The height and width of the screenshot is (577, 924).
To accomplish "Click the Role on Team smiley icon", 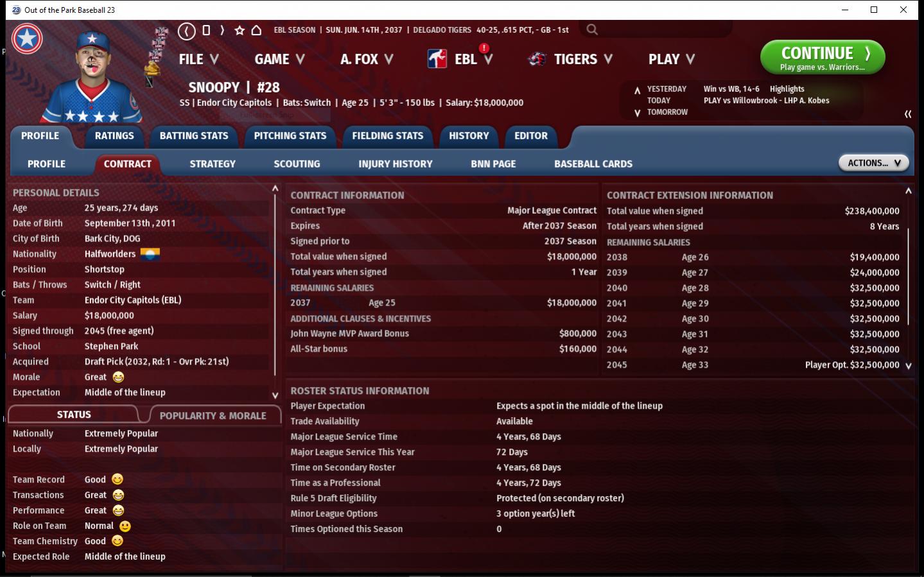I will (125, 526).
